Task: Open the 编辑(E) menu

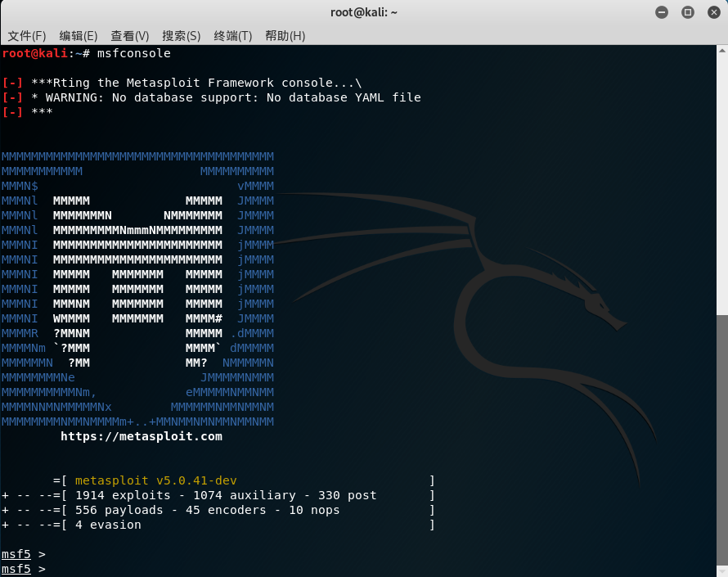Action: pos(78,36)
